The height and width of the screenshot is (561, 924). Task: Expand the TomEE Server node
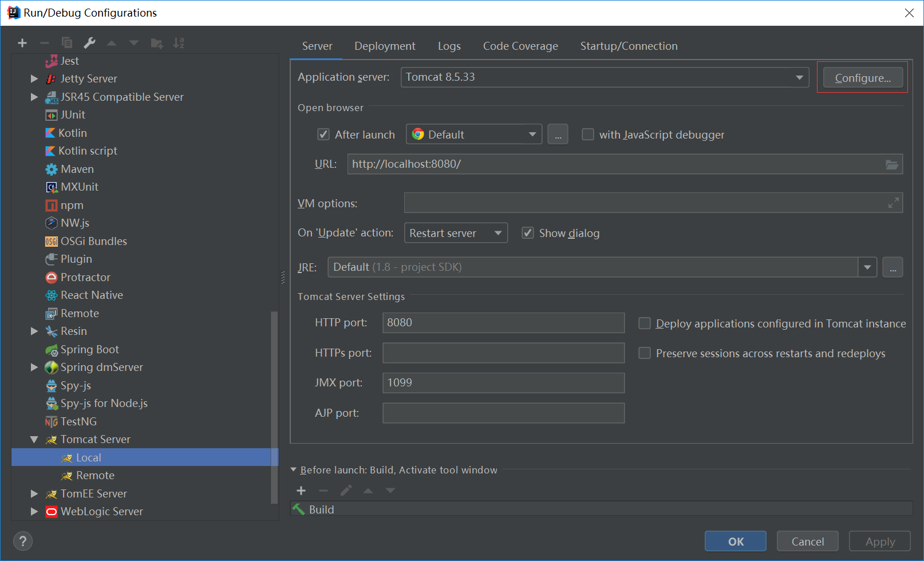(34, 493)
